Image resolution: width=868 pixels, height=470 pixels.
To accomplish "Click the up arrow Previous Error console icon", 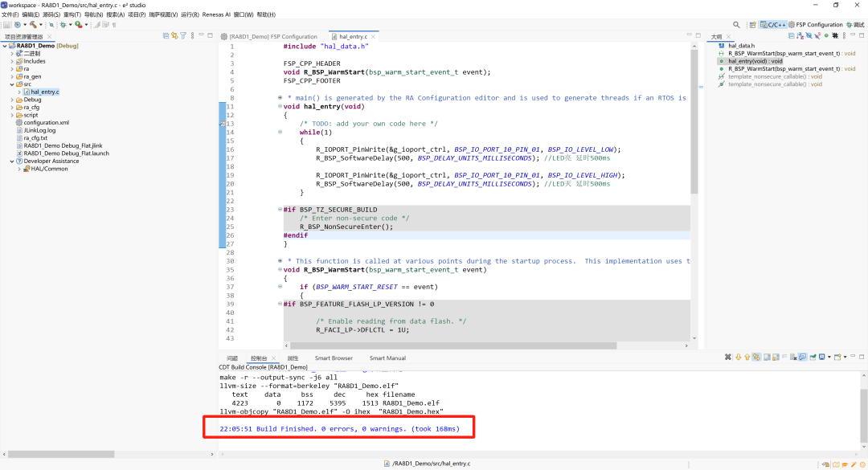I will pos(747,357).
